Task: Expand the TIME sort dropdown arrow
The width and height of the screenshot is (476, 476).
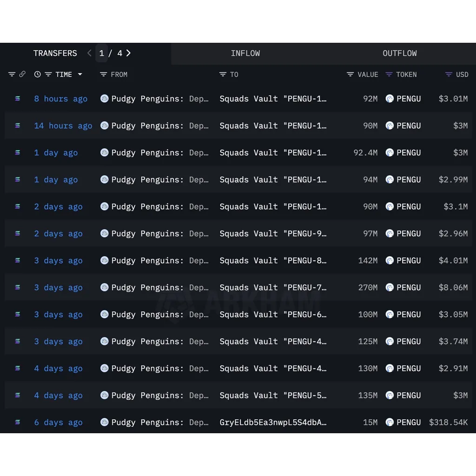Action: (80, 74)
